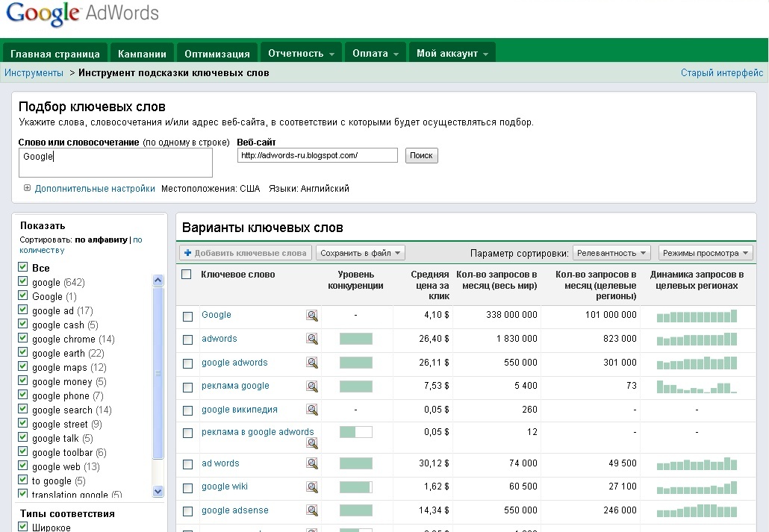Toggle Широкое match type checkbox
This screenshot has height=532, width=769.
click(22, 527)
